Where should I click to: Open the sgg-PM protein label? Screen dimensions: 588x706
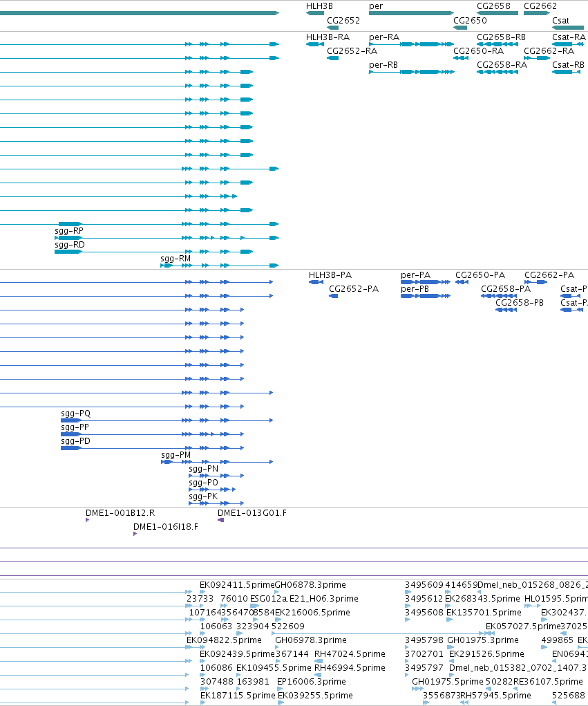click(x=176, y=455)
